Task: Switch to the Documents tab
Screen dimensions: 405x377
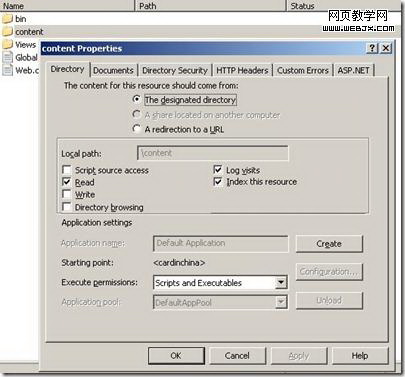Action: 113,70
